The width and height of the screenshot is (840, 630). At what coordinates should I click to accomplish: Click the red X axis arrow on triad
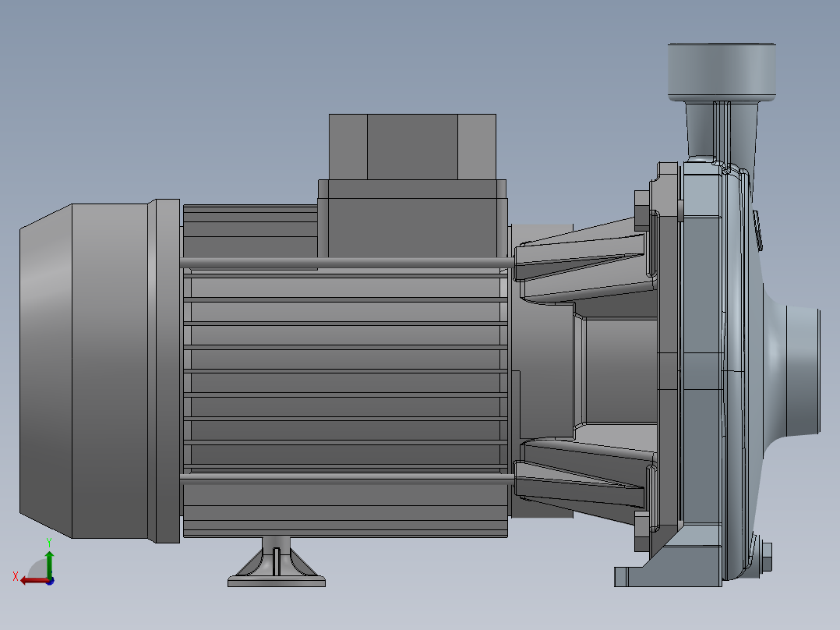(34, 581)
